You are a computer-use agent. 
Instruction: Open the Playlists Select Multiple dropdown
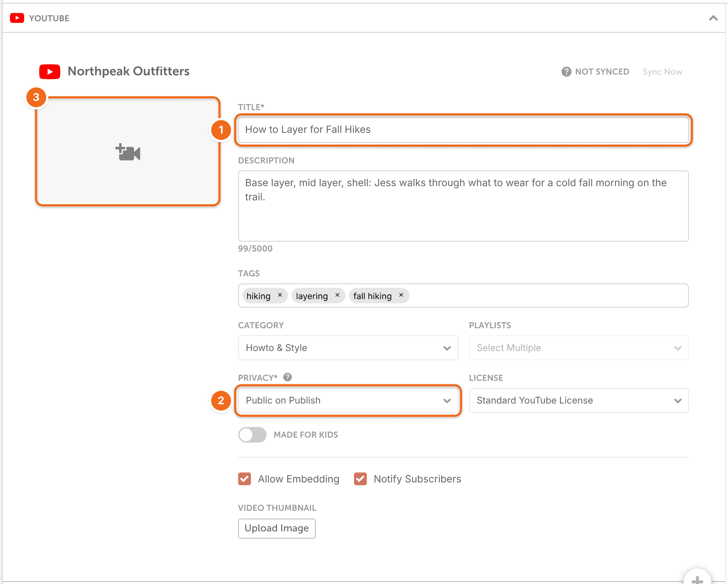579,348
